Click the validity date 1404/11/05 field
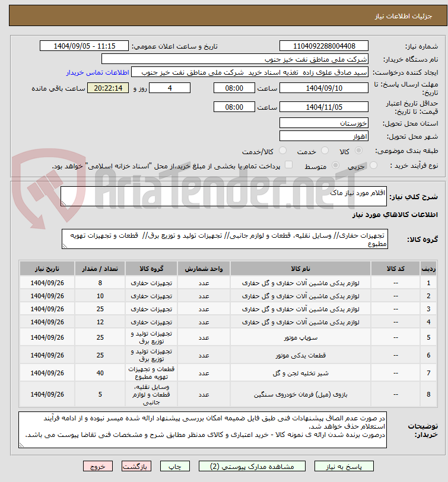 point(324,107)
